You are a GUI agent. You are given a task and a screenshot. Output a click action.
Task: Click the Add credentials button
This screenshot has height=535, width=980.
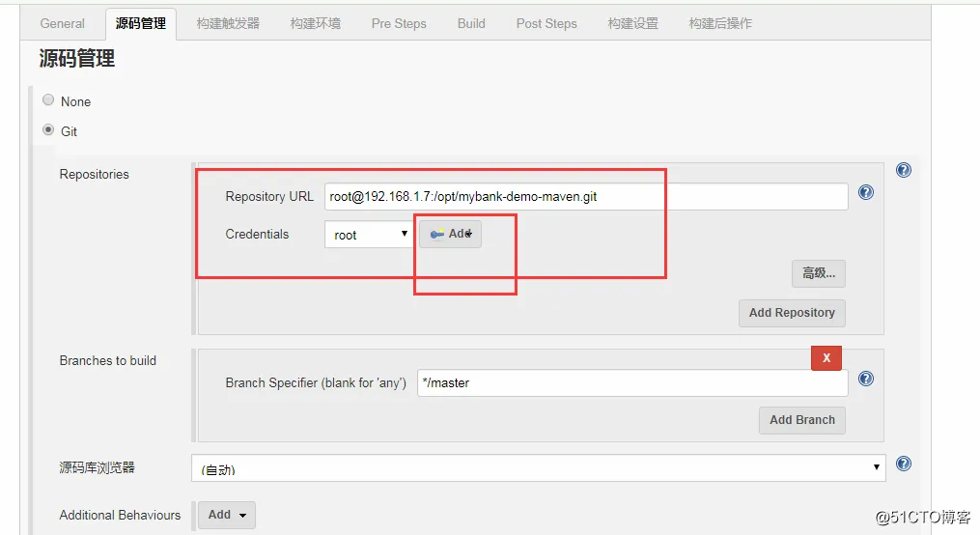tap(451, 235)
